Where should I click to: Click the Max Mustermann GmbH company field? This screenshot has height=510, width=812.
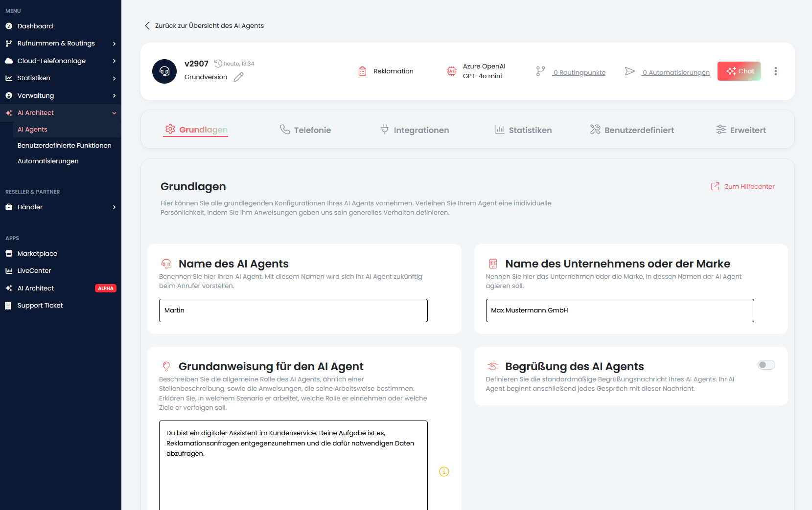620,310
